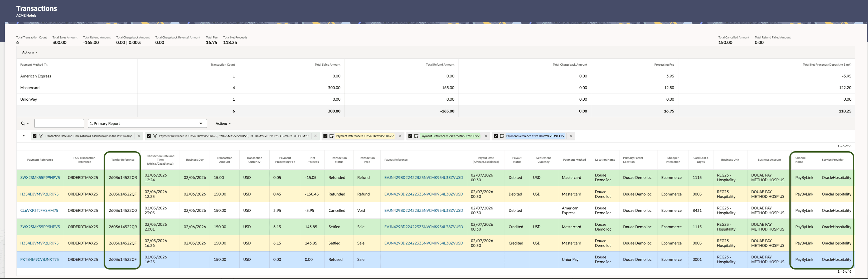Disable the last 14 days filter checkbox
Viewport: 868px width, 279px height.
coord(34,136)
